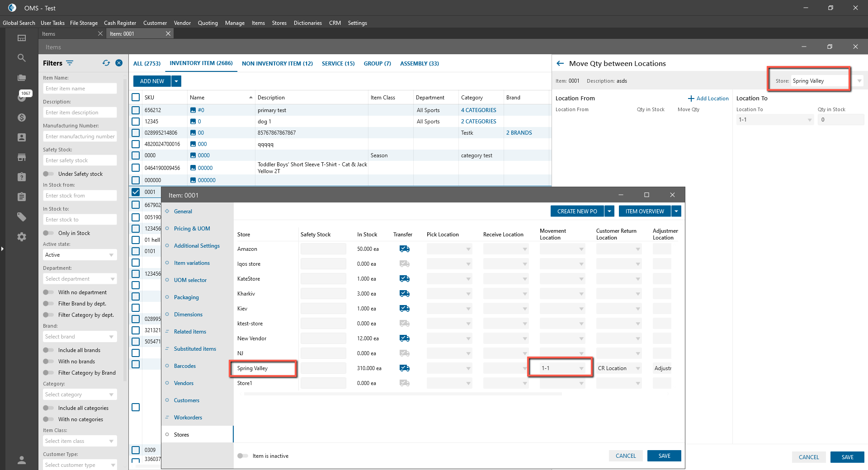Screen dimensions: 868x470
Task: Click the back arrow in Move Qty panel
Action: 560,64
